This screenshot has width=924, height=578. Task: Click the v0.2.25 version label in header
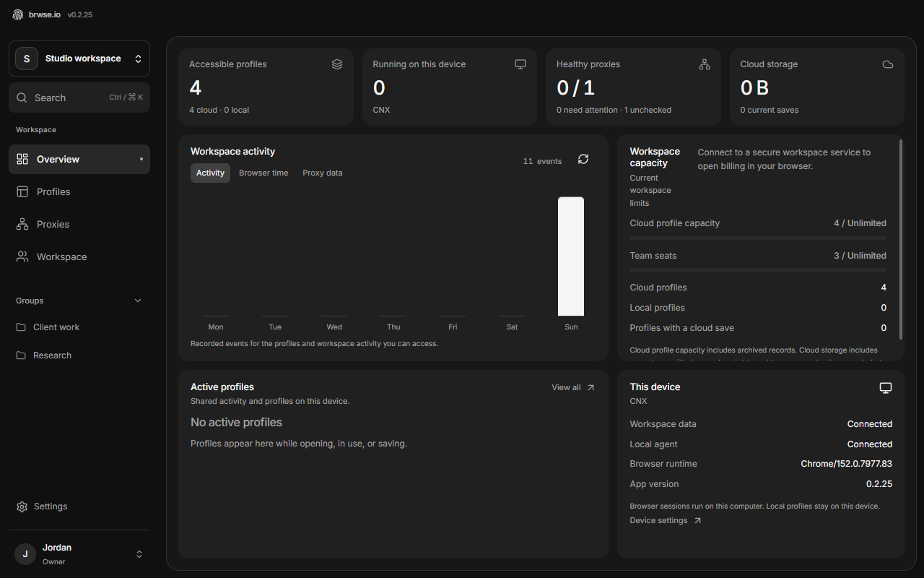(x=80, y=14)
